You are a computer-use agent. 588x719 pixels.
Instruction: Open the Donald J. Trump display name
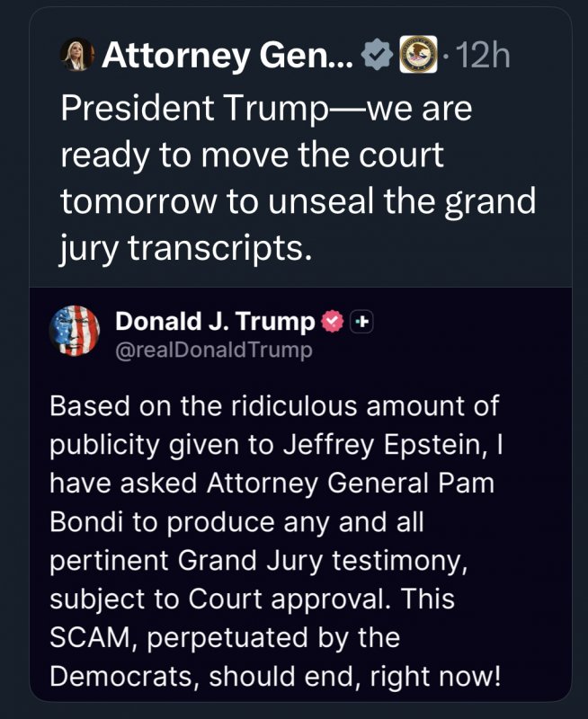[215, 321]
